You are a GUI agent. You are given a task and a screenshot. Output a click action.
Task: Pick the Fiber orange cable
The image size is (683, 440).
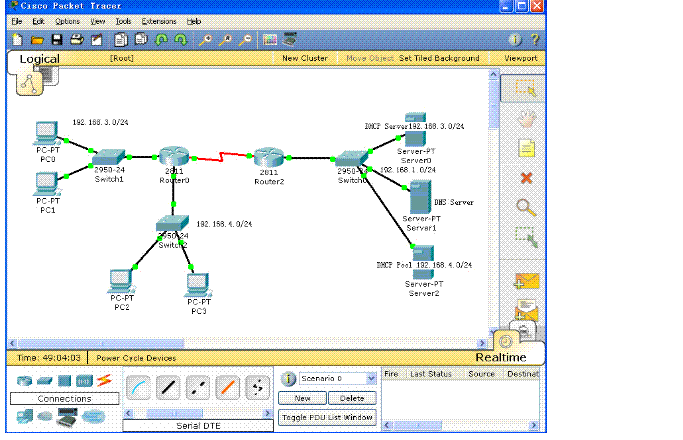[227, 387]
